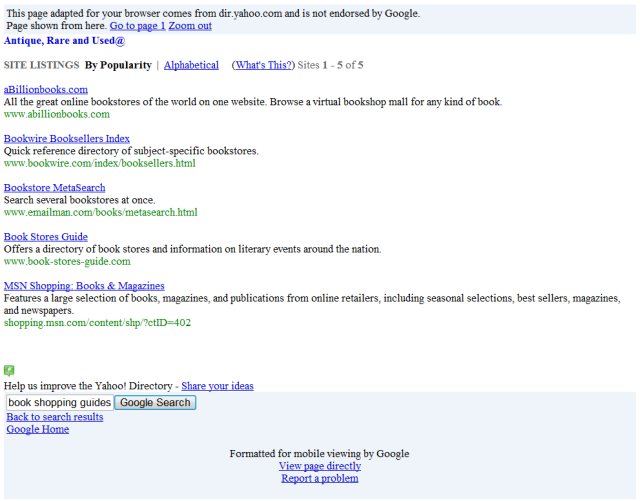Open the 'Go to page 1' link
The width and height of the screenshot is (640, 501).
pyautogui.click(x=138, y=26)
